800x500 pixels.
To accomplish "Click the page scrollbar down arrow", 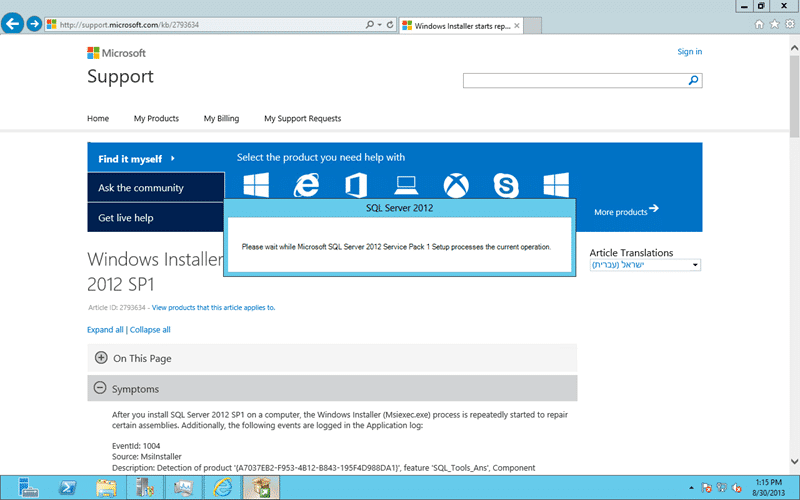I will [794, 461].
